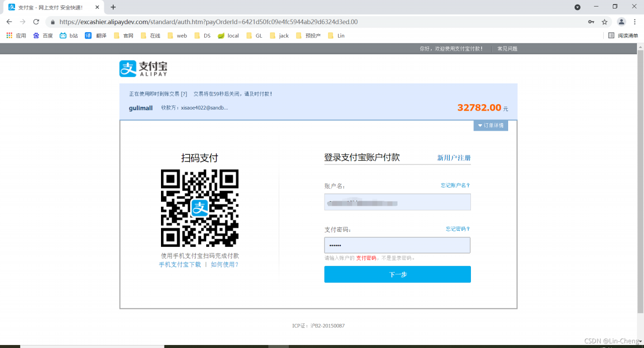This screenshot has width=644, height=348.
Task: Bookmark this page with star icon
Action: tap(604, 22)
